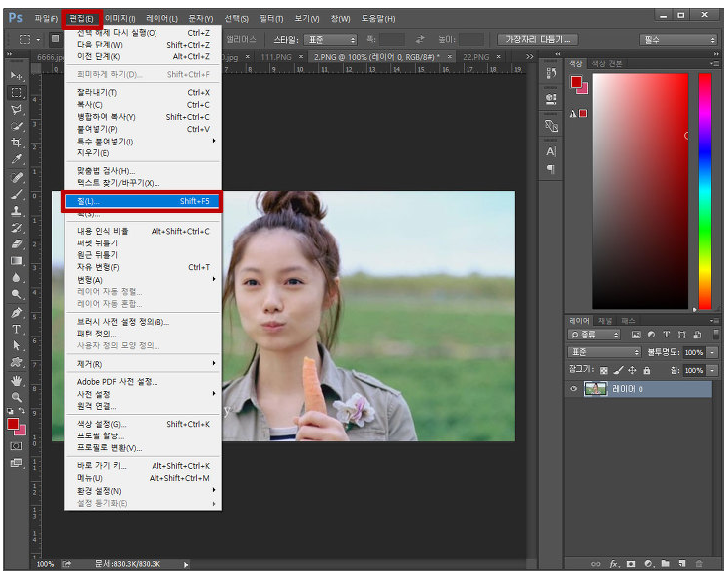
Task: Open the Paragraph panel icon
Action: (x=551, y=169)
